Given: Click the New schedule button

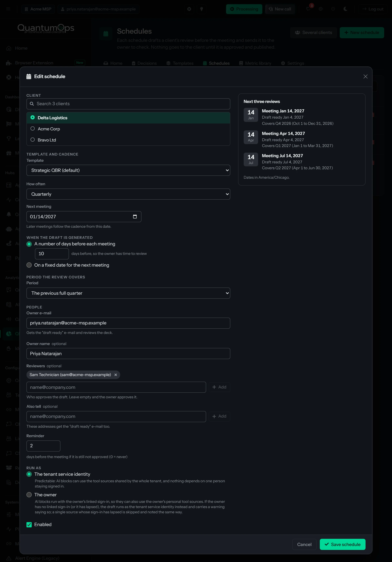Looking at the screenshot, I should point(362,33).
